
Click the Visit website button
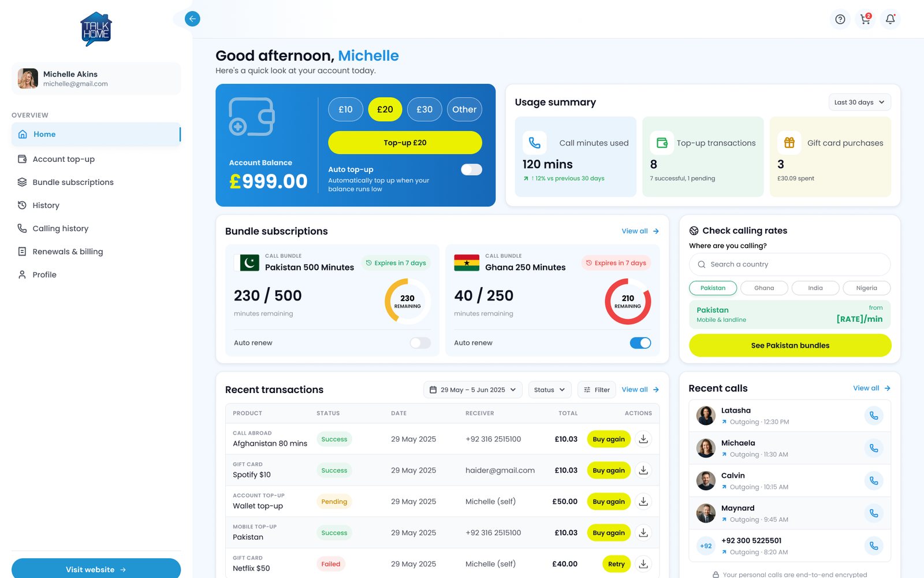point(96,569)
